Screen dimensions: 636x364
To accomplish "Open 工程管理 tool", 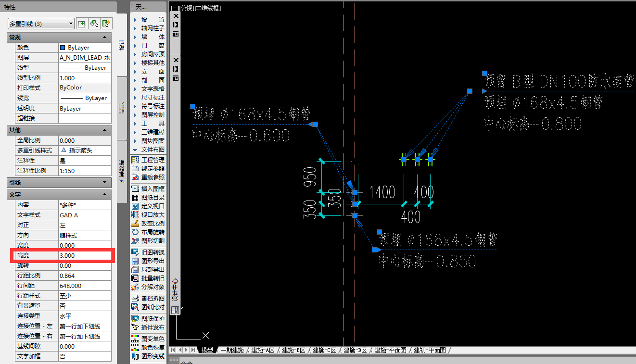I will 148,160.
